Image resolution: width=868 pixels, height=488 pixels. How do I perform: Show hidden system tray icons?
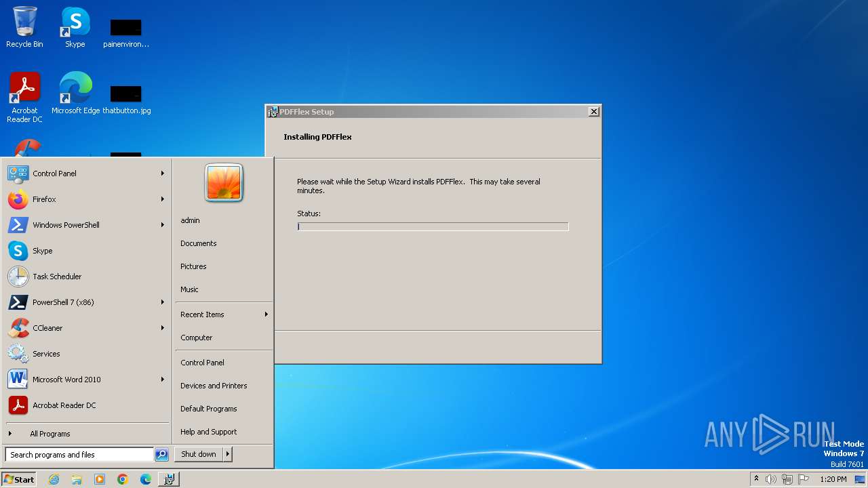(756, 479)
